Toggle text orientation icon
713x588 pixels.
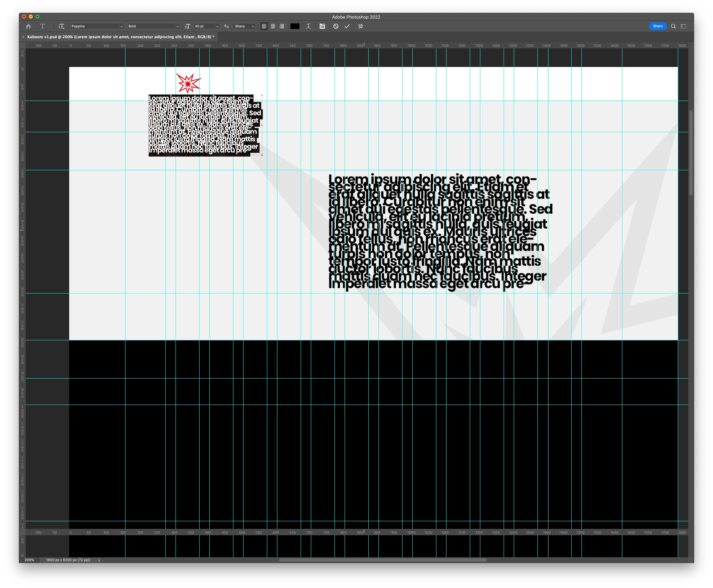pyautogui.click(x=61, y=26)
